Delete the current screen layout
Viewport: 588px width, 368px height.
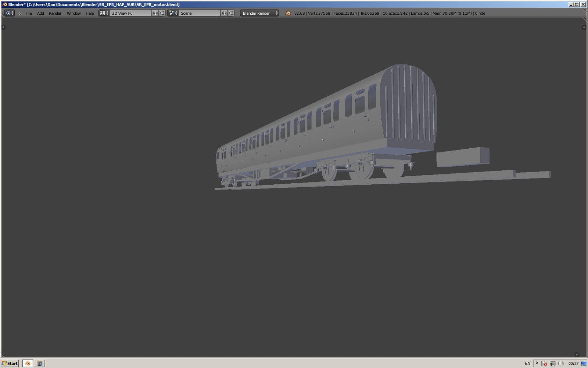click(x=162, y=13)
